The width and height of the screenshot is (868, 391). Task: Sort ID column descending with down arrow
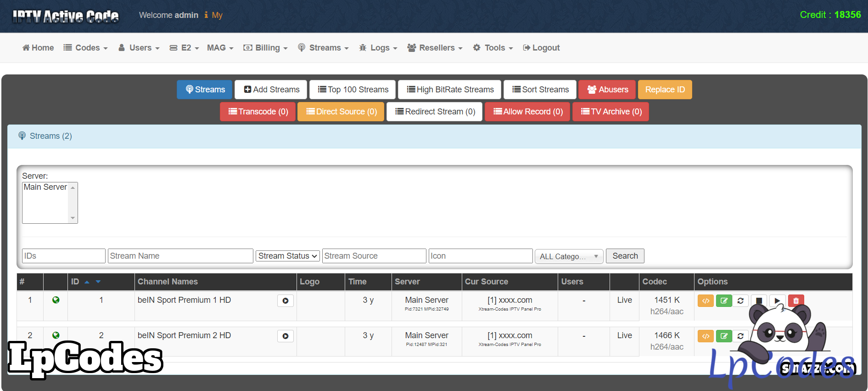coord(98,282)
